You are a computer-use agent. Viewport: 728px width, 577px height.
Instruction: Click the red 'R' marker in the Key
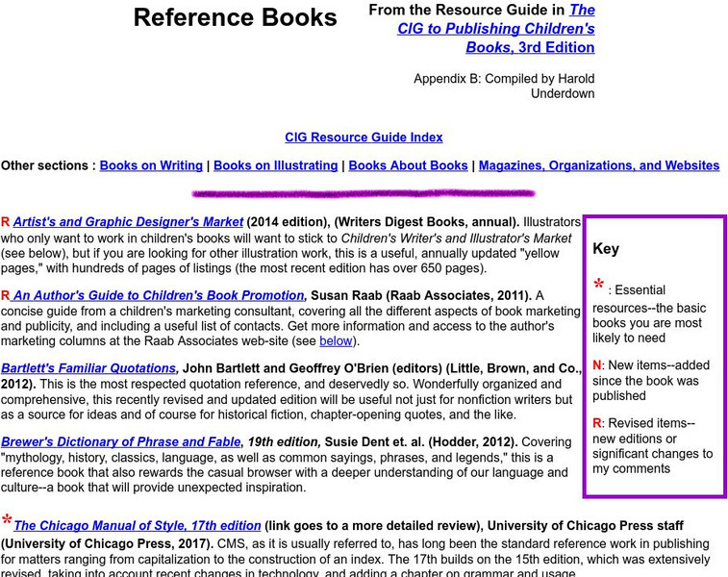pos(596,423)
